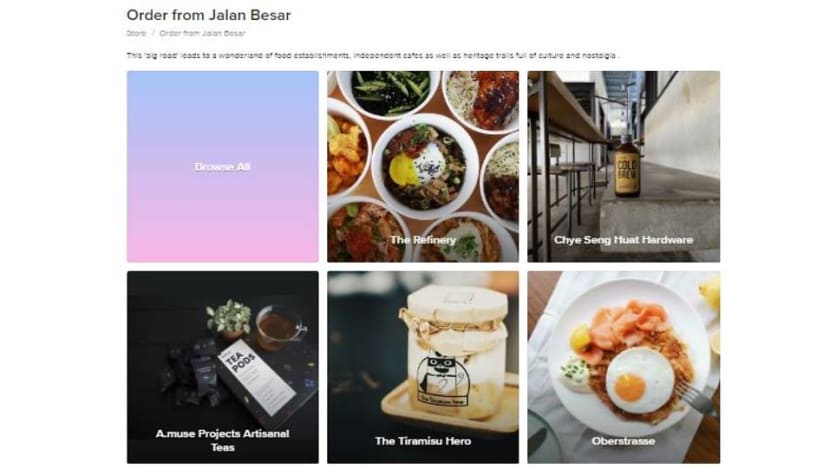This screenshot has width=830, height=468.
Task: Open The Tiramisu Hero store tile
Action: (x=423, y=367)
